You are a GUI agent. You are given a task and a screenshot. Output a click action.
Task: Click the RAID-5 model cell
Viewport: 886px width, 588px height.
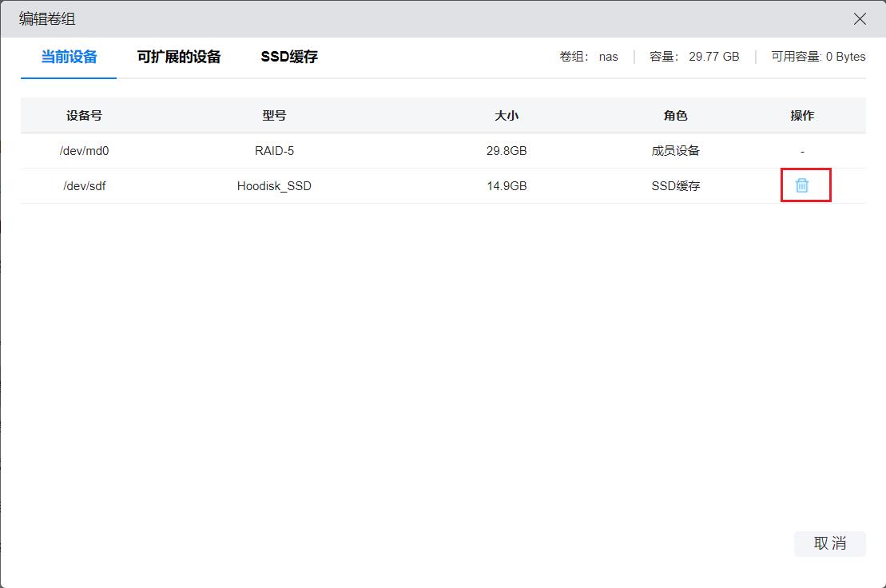(x=274, y=151)
